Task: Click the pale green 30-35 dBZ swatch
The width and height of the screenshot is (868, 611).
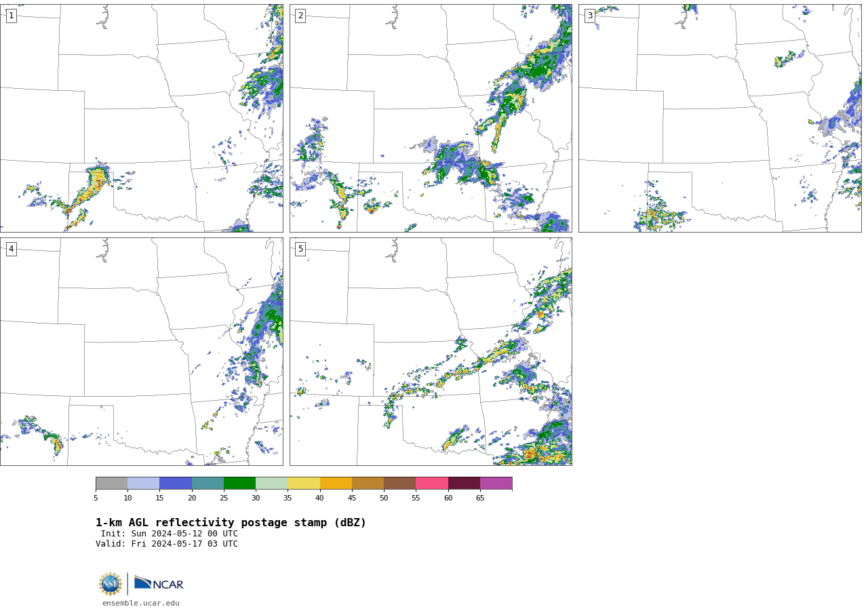Action: point(271,484)
